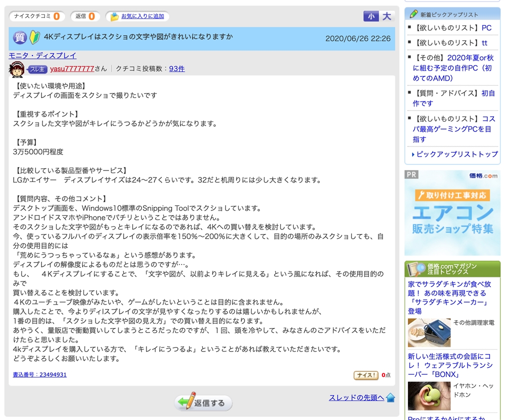512x420 pixels.
Task: Set font size to small with 小
Action: pos(371,16)
